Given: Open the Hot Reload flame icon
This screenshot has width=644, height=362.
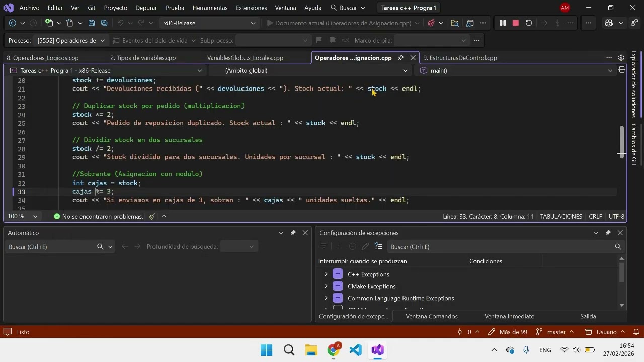Looking at the screenshot, I should 431,23.
